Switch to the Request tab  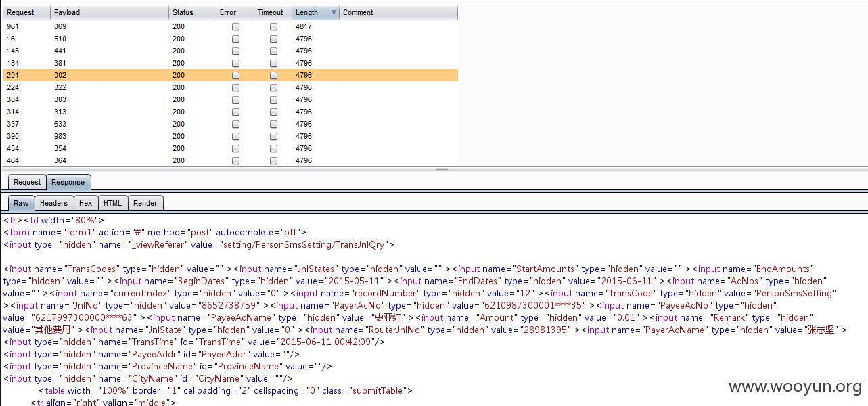(27, 182)
